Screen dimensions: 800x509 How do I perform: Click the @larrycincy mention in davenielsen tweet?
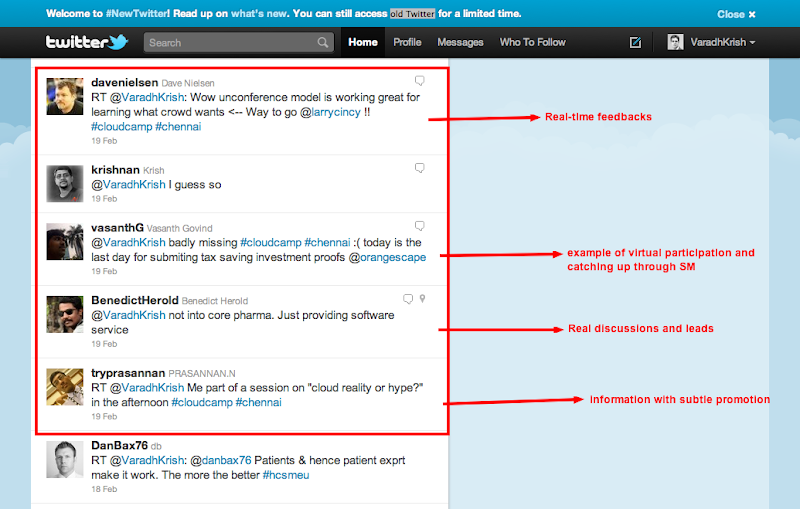[x=330, y=112]
